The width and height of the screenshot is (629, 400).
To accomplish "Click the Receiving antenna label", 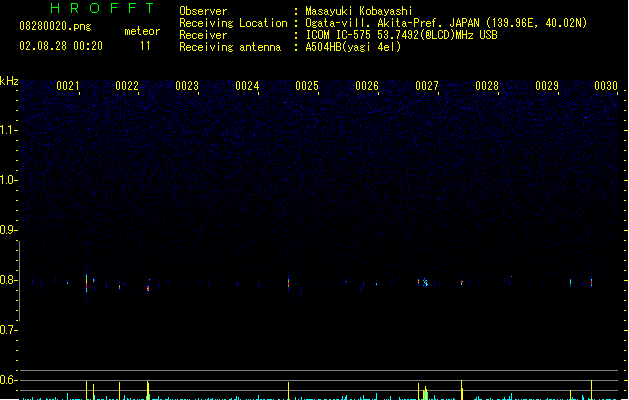I will point(230,47).
